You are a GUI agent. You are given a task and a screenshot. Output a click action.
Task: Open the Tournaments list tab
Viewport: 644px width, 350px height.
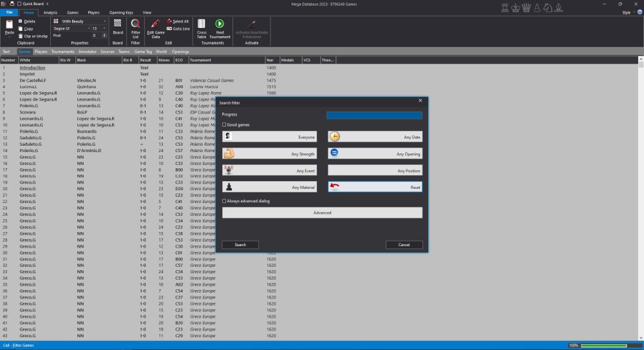pyautogui.click(x=63, y=52)
